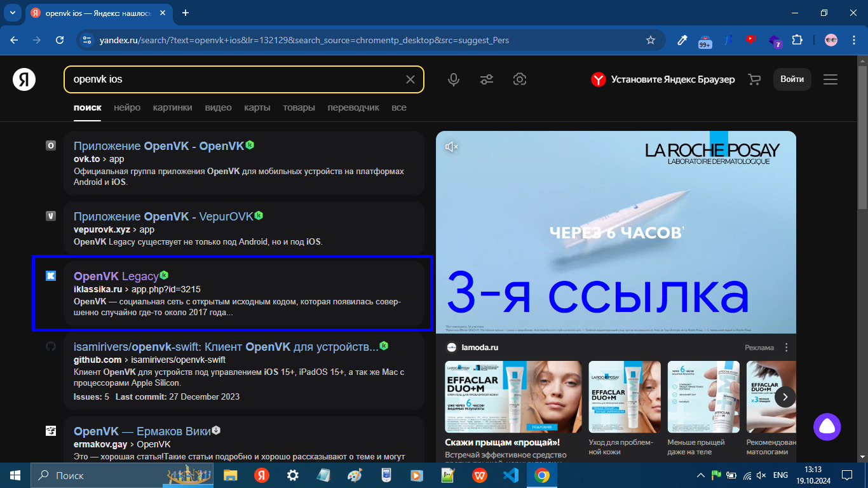Click the openvk ios search field

click(235, 79)
